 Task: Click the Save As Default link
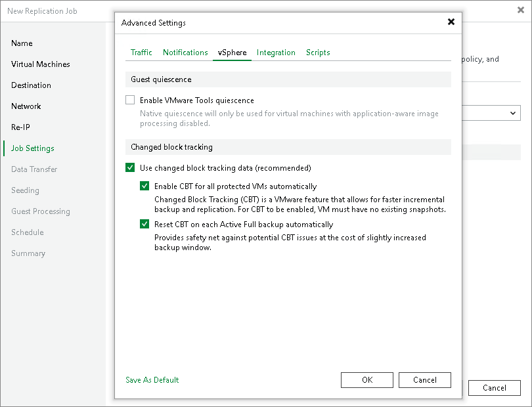coord(152,380)
